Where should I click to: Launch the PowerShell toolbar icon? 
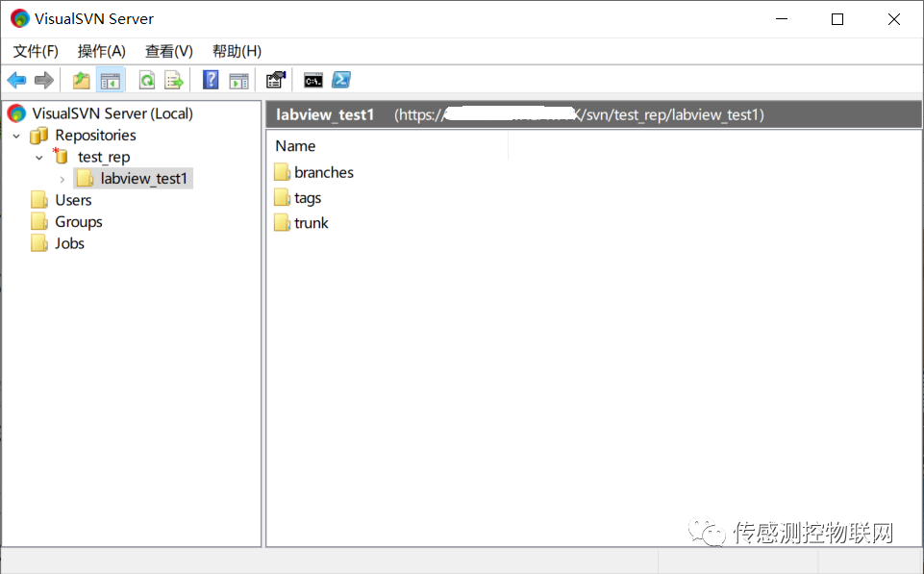pyautogui.click(x=341, y=80)
